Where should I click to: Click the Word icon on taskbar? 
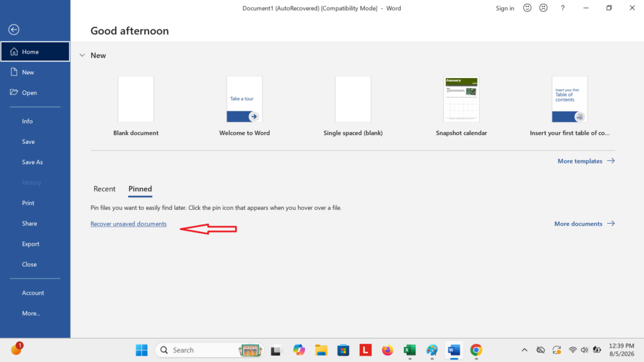[454, 350]
